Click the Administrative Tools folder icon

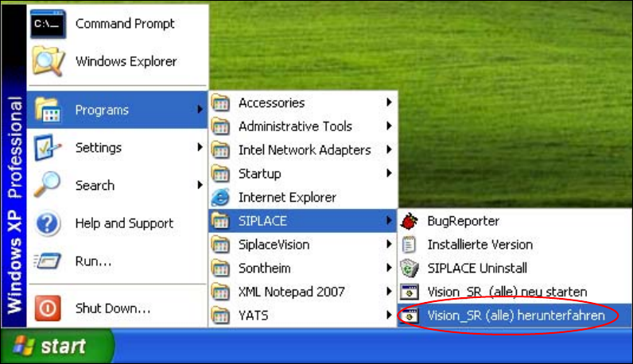point(220,126)
